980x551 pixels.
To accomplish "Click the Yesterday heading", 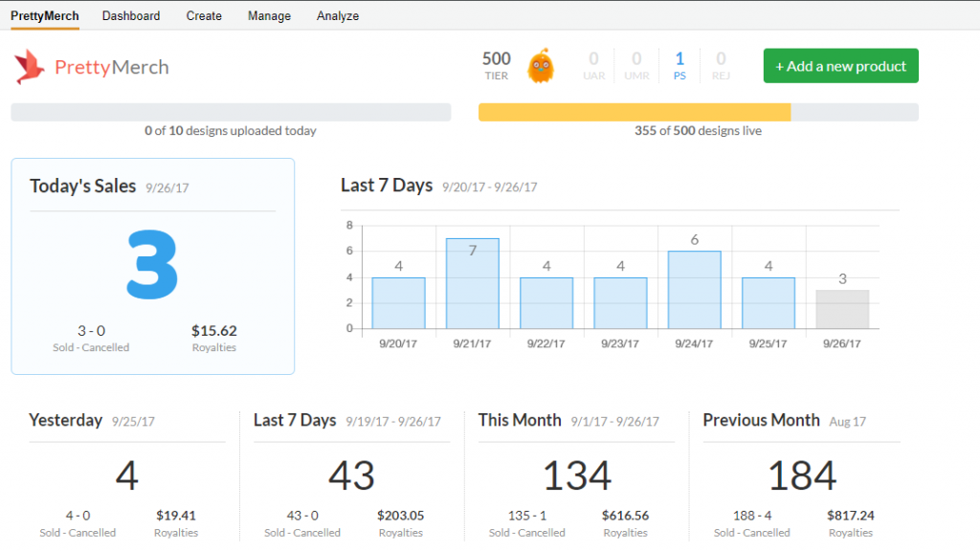I will pyautogui.click(x=66, y=420).
